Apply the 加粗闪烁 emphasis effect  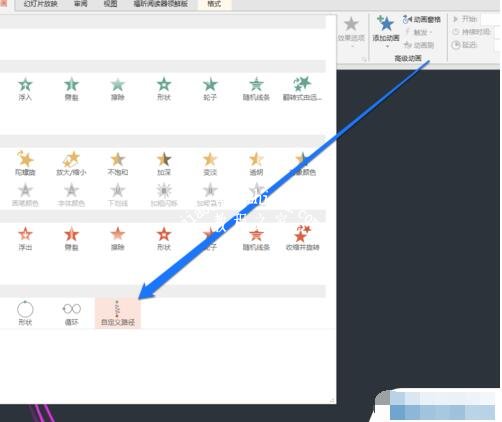[x=164, y=195]
